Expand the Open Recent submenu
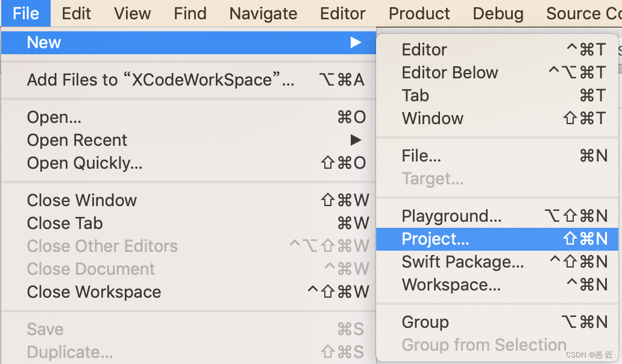This screenshot has height=364, width=622. point(356,140)
